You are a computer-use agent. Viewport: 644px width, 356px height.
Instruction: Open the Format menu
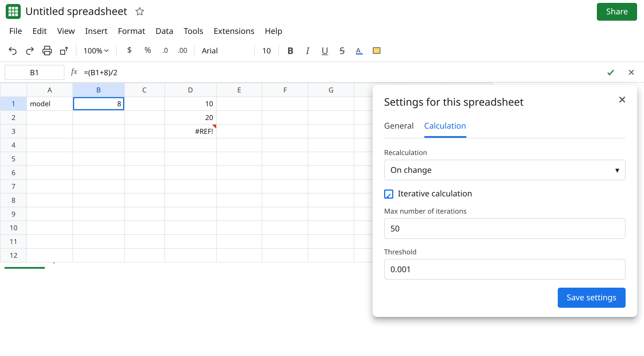(x=131, y=31)
